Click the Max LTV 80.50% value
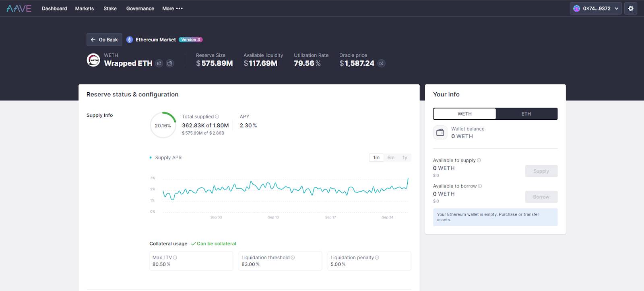This screenshot has height=291, width=644. click(161, 264)
